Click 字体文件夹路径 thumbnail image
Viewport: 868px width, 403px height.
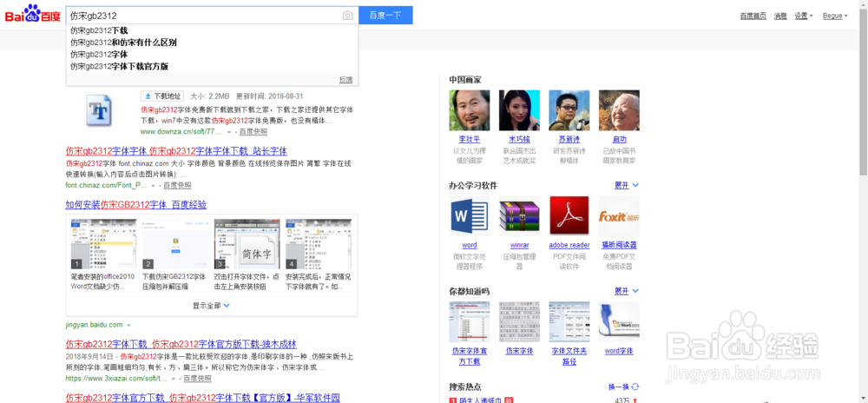click(569, 321)
